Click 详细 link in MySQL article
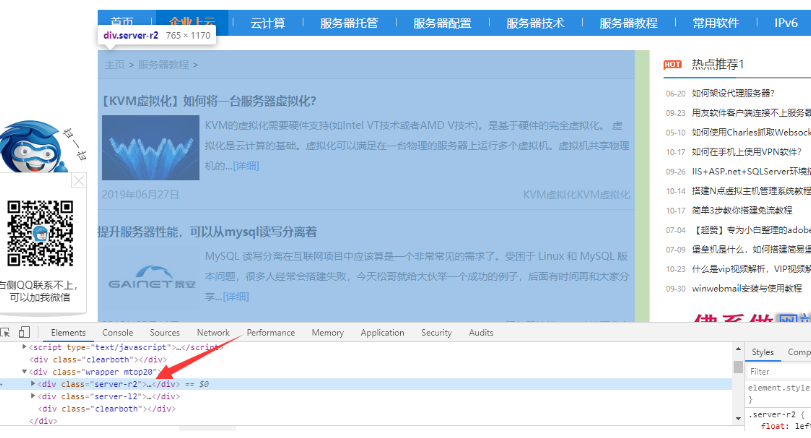 (x=236, y=297)
